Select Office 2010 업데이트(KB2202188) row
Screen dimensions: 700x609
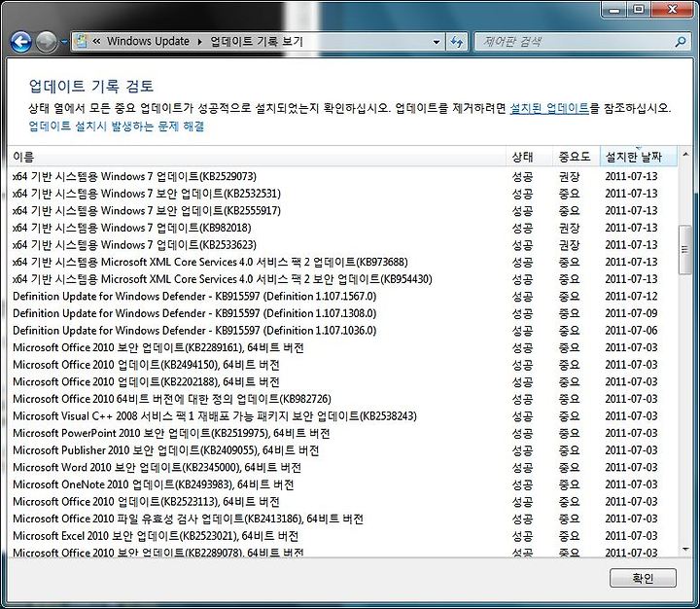(x=341, y=382)
